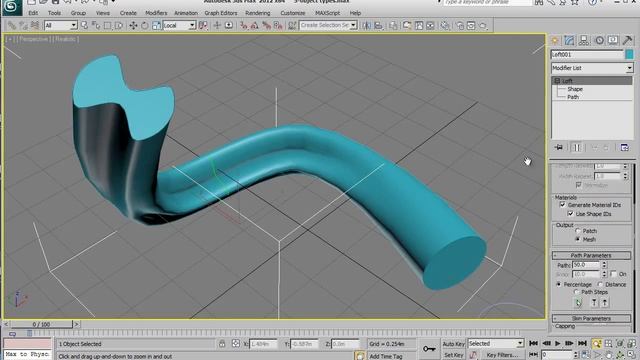Toggle Generate Material IDs checkbox
Viewport: 640px width, 360px height.
[x=563, y=205]
